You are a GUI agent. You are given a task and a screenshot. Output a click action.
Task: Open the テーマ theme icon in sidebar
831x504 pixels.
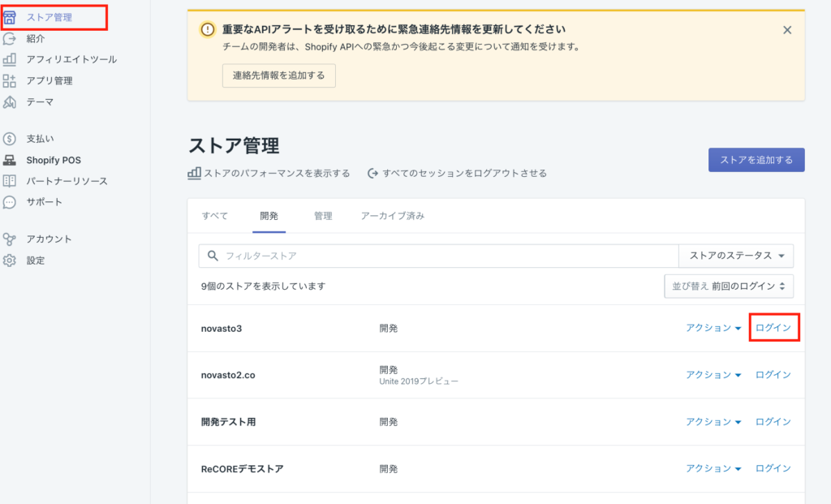point(10,101)
